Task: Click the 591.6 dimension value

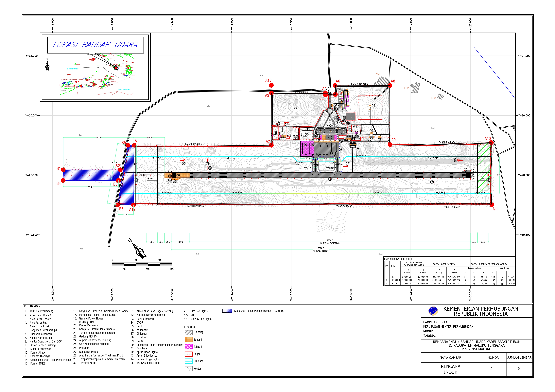Action: 98,138
